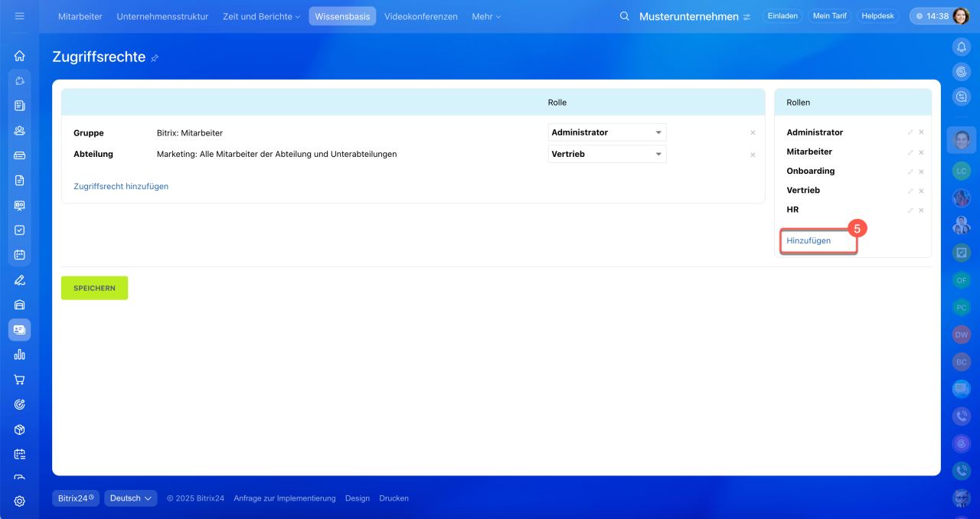Image resolution: width=980 pixels, height=519 pixels.
Task: Open the search magnifier icon
Action: pos(625,16)
